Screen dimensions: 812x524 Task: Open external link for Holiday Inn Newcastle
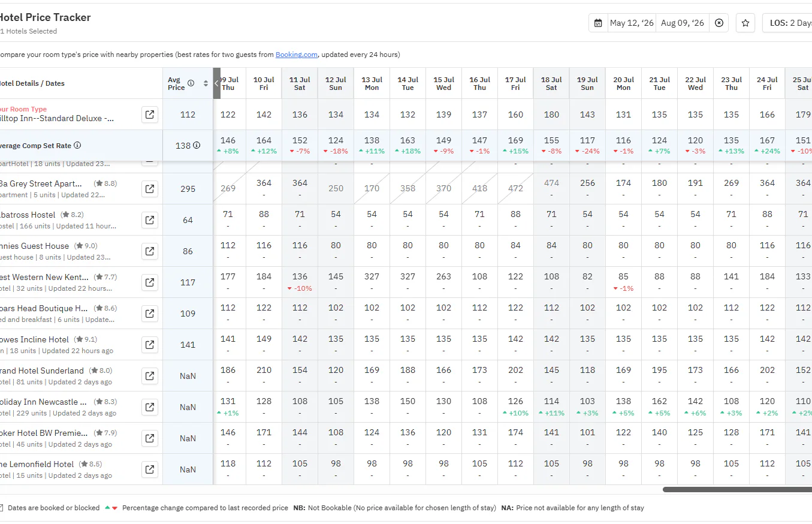tap(150, 407)
